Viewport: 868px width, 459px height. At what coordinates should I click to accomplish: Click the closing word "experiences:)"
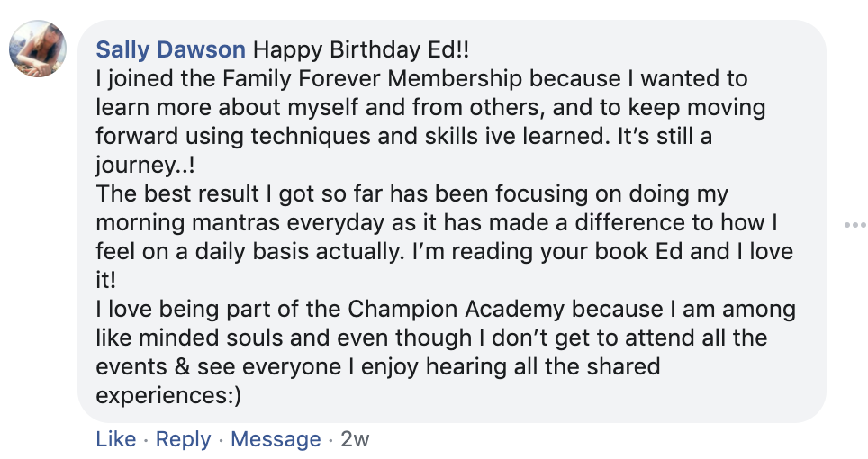pos(169,395)
